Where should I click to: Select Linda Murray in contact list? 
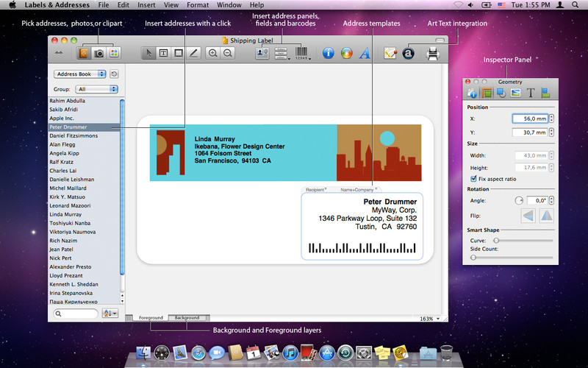click(84, 214)
